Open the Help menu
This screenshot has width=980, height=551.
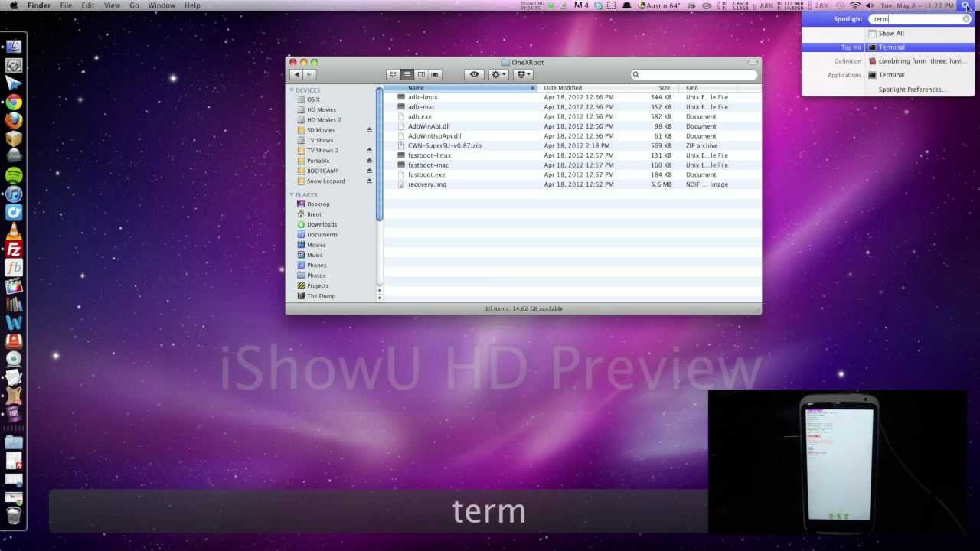click(x=191, y=5)
